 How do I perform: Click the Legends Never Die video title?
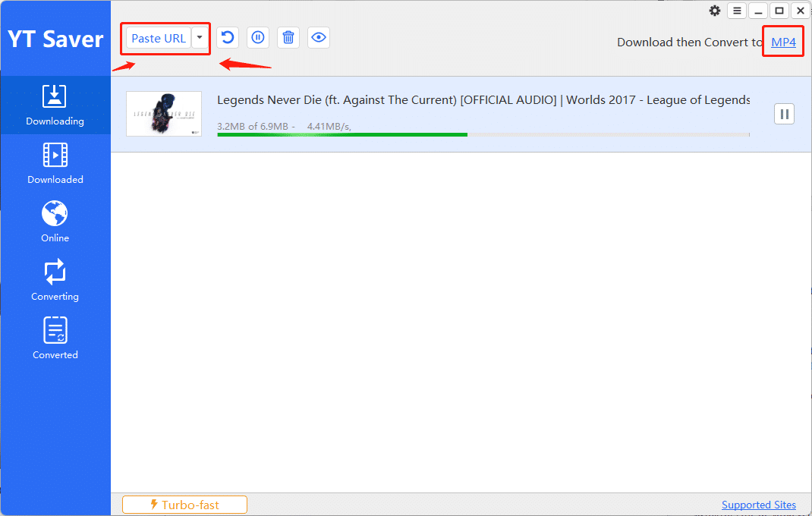[x=483, y=100]
